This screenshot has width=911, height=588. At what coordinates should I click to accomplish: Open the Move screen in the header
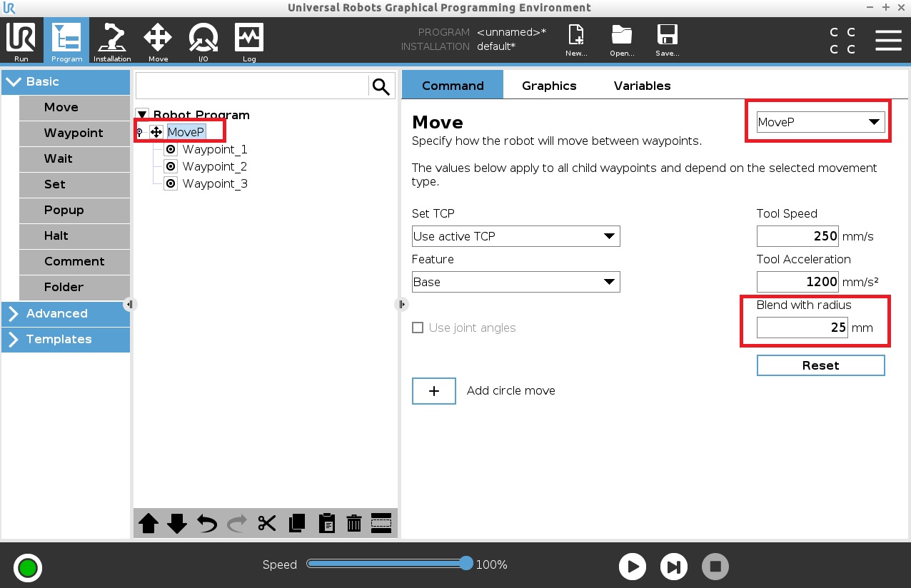(158, 41)
